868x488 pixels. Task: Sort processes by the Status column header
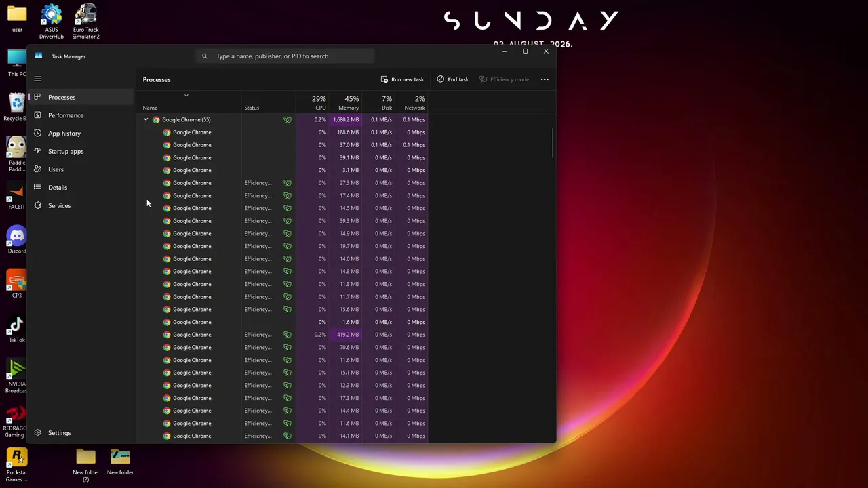[269, 102]
